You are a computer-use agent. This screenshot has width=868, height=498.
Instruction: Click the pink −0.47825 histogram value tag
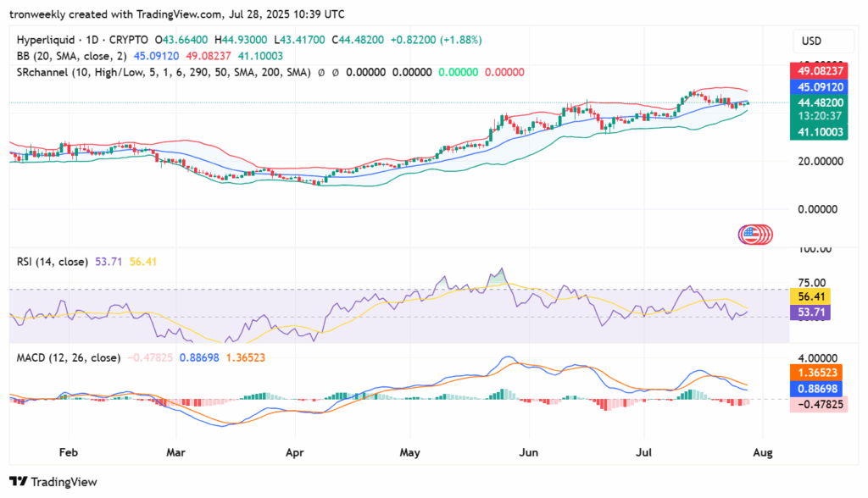coord(819,405)
